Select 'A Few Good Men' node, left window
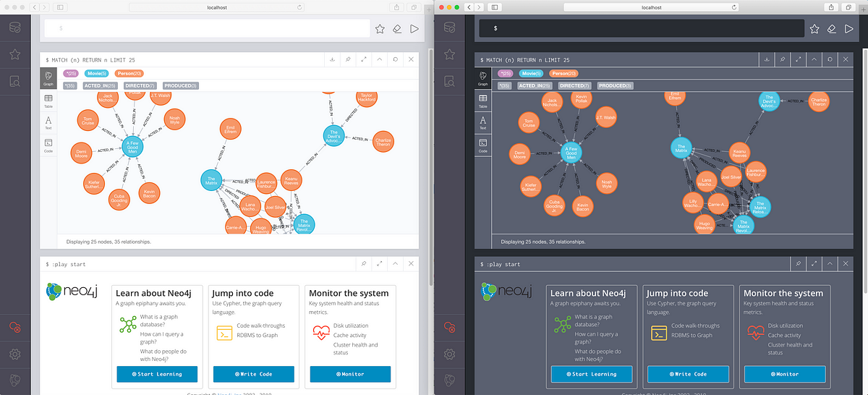 (x=132, y=147)
